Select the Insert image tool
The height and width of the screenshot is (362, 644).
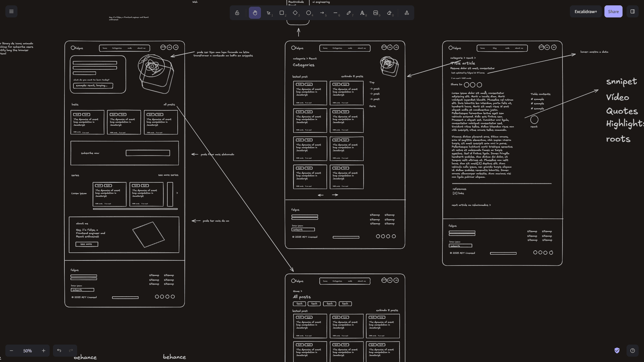pos(376,13)
